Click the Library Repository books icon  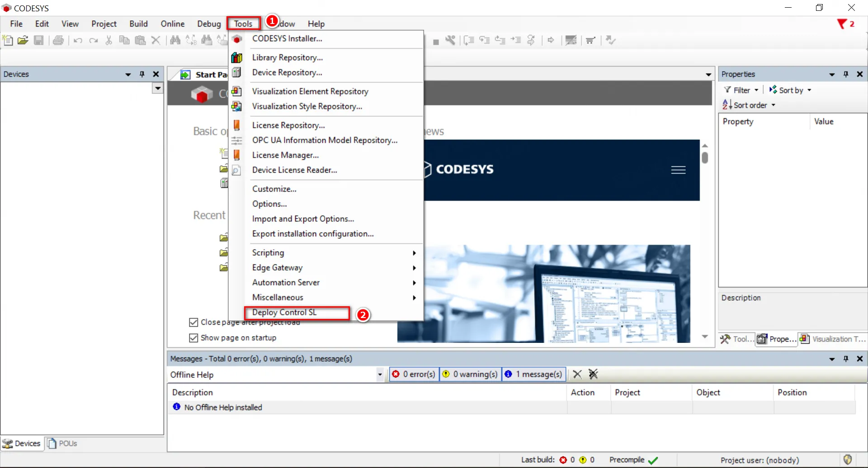(236, 57)
